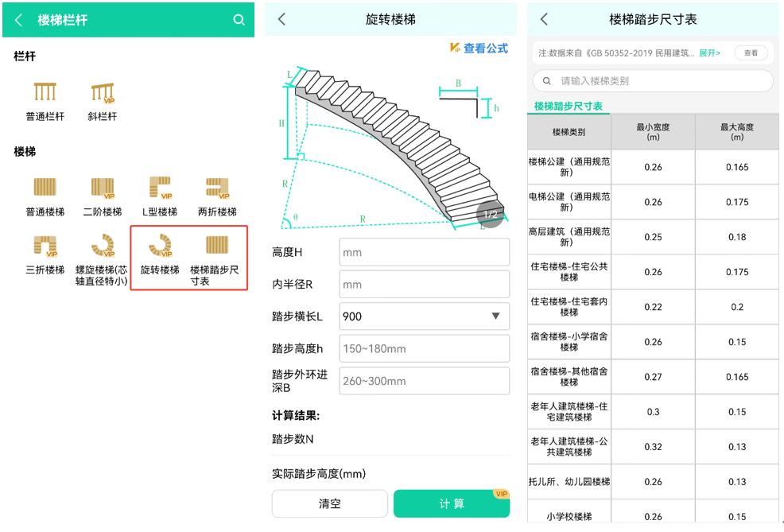Open the 楼梯踏步尺寸表 icon

pyautogui.click(x=217, y=246)
